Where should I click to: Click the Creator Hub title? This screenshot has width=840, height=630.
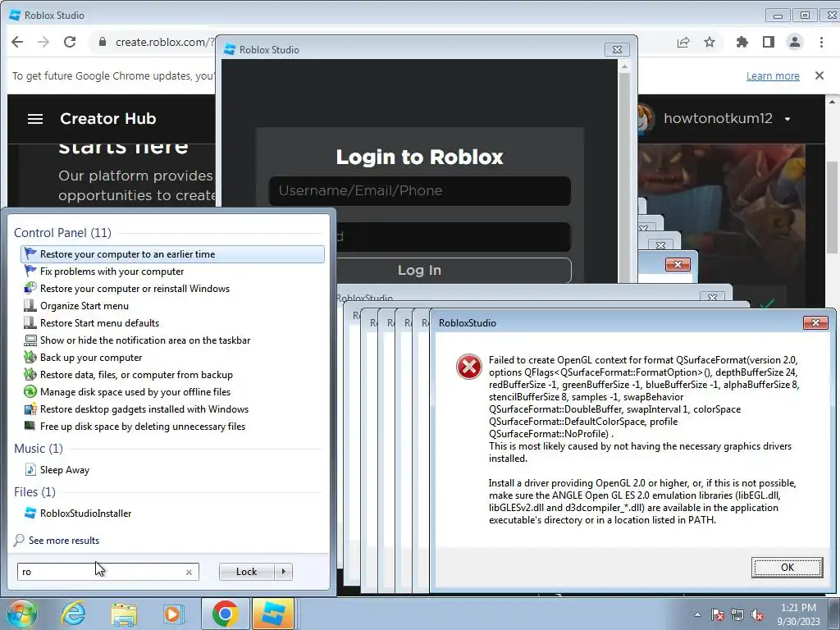pyautogui.click(x=107, y=119)
